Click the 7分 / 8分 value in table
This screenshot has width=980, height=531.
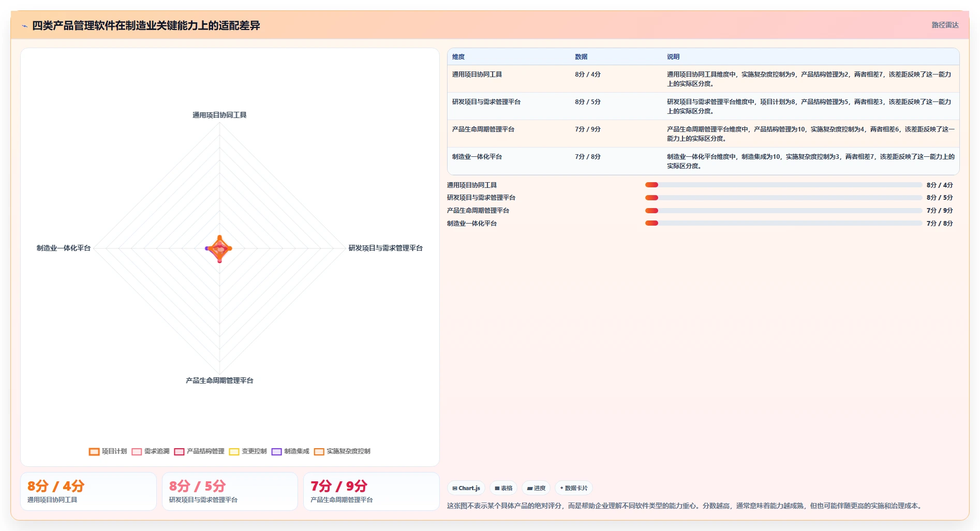click(x=588, y=157)
